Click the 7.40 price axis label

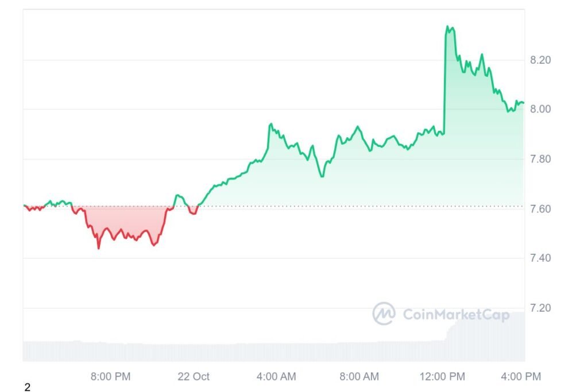tap(540, 258)
